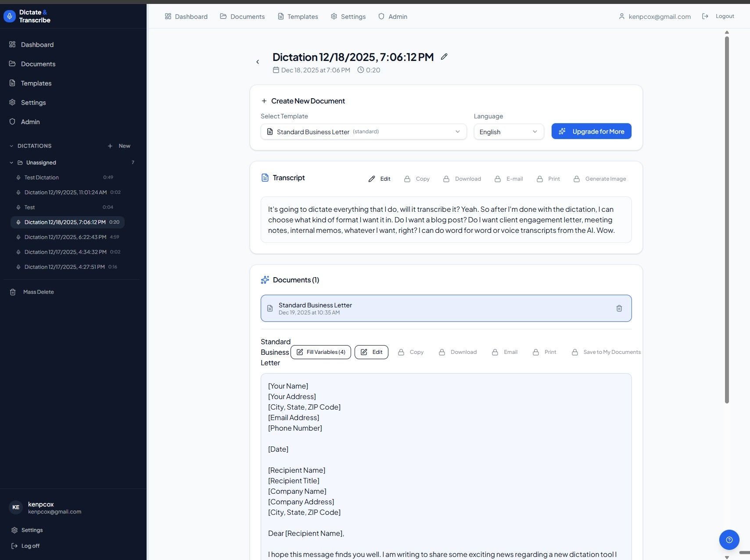Viewport: 750px width, 560px height.
Task: Click the Fill Variables (4) button
Action: pos(321,352)
